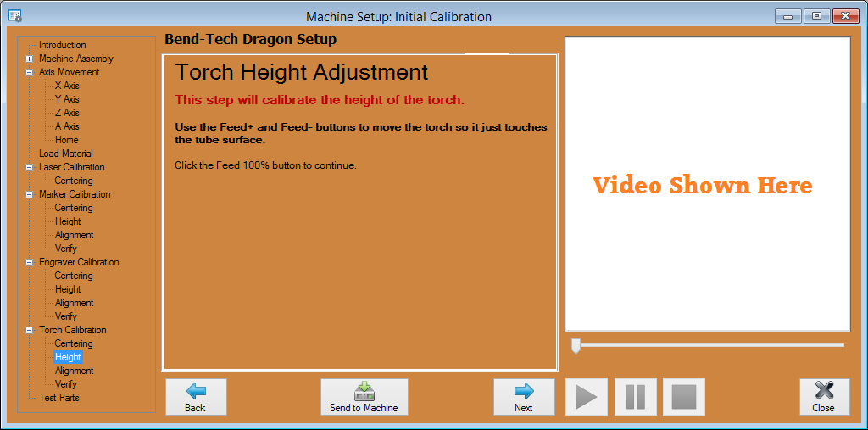Close window using red title bar X
The image size is (868, 430).
coord(846,16)
